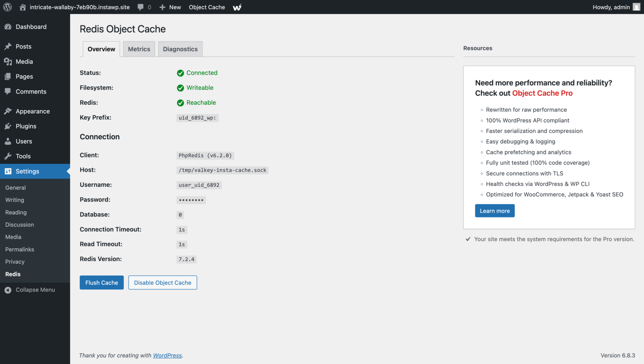Click the Plugins plug icon
The width and height of the screenshot is (644, 364).
coord(8,126)
